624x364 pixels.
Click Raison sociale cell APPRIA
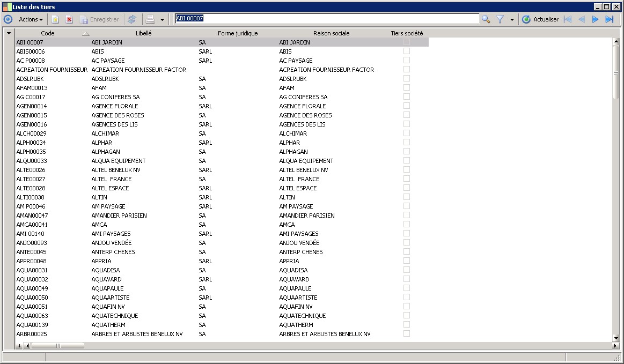click(289, 261)
